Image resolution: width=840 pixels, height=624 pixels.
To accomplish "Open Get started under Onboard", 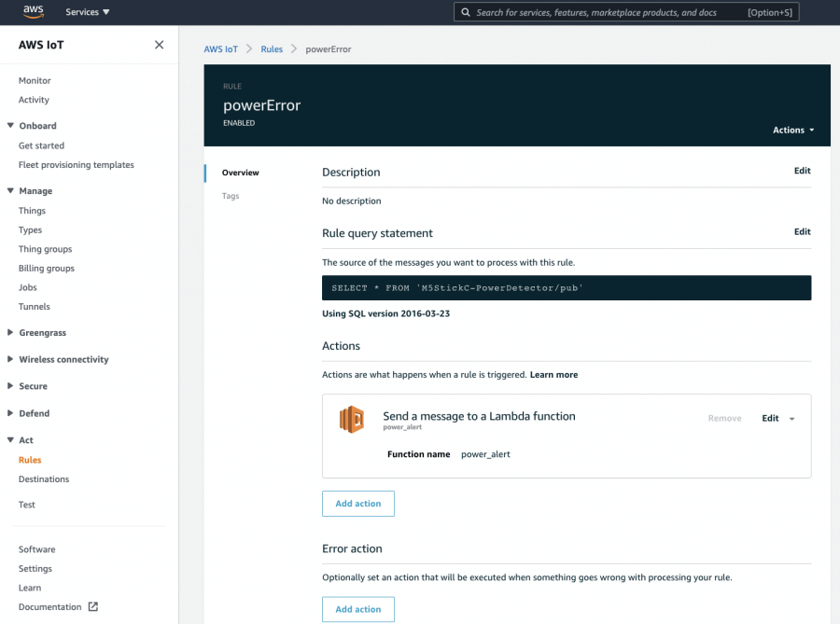I will [x=41, y=146].
